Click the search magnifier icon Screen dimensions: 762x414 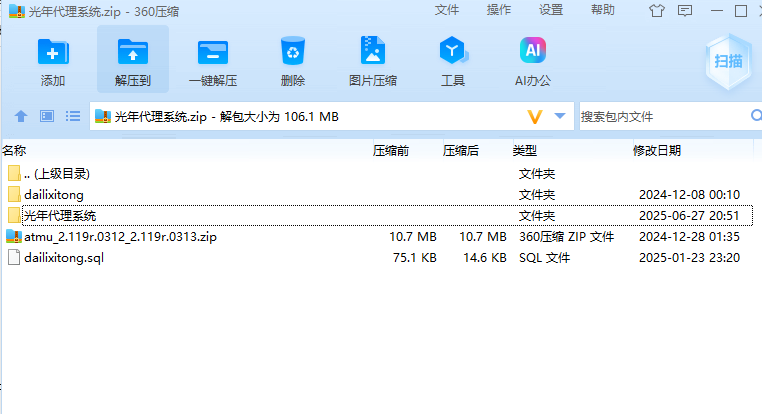[x=756, y=116]
